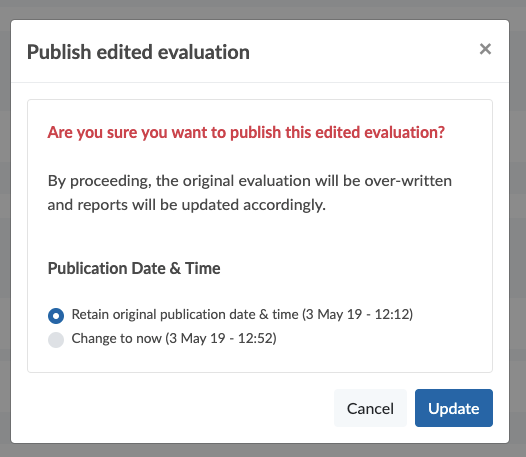This screenshot has width=526, height=457.
Task: Click 'By proceeding' at paragraph start
Action: pyautogui.click(x=98, y=181)
